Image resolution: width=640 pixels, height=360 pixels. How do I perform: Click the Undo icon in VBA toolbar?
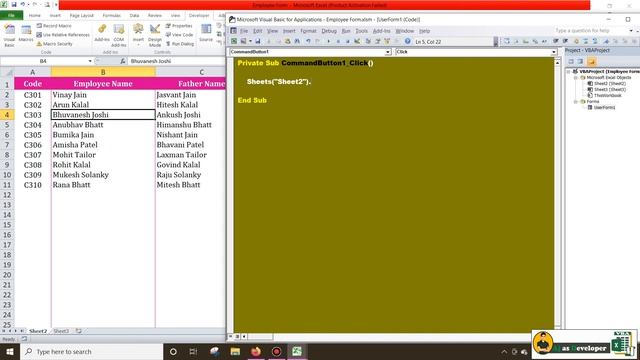point(308,41)
